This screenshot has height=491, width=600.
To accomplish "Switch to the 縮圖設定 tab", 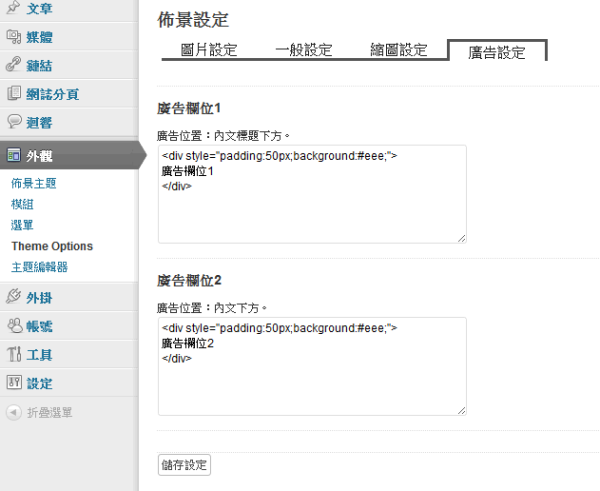I will [x=399, y=50].
